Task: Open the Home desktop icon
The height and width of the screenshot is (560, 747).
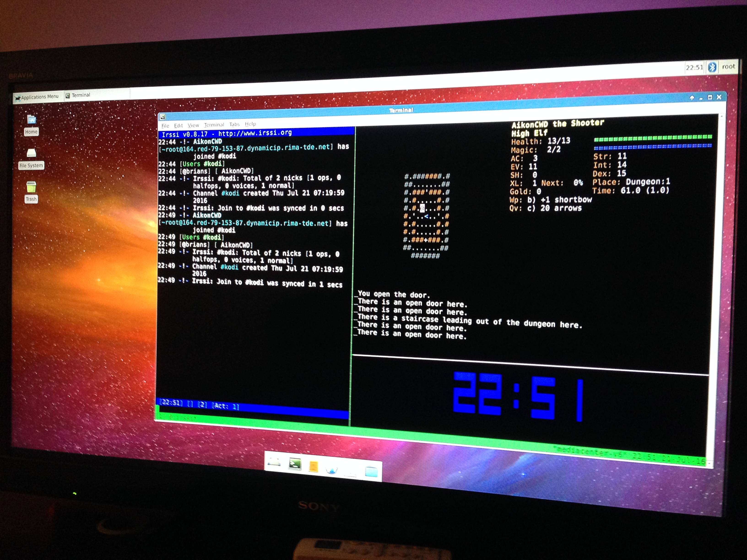Action: point(31,125)
